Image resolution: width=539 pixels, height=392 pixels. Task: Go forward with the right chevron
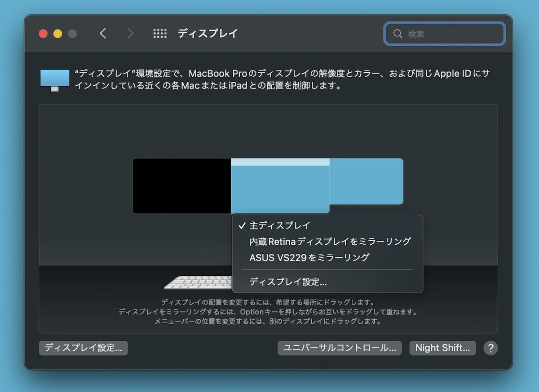coord(130,34)
